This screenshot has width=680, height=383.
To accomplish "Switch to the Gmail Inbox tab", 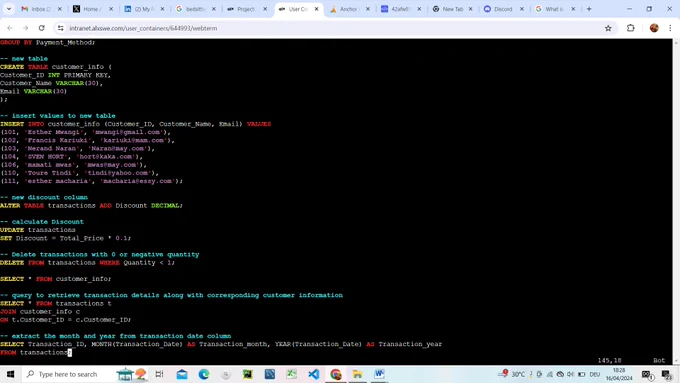I will [x=41, y=9].
